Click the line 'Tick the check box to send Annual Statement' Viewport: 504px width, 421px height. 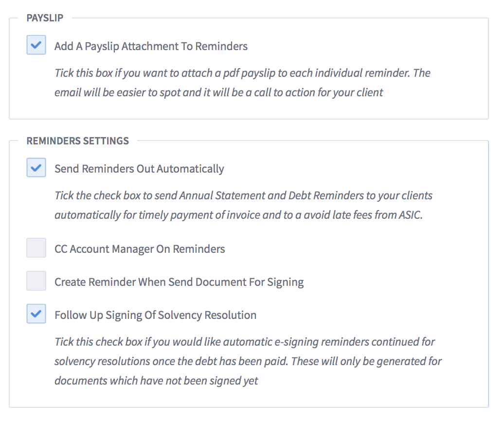[243, 196]
